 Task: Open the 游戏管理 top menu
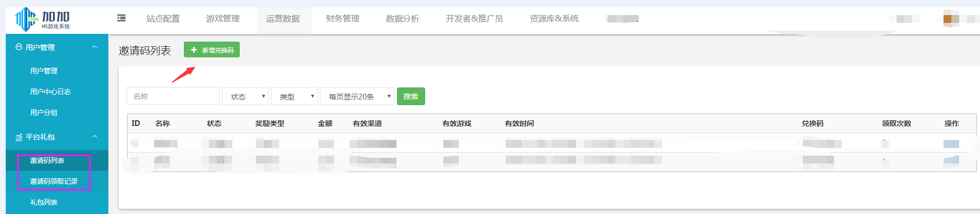(x=223, y=19)
